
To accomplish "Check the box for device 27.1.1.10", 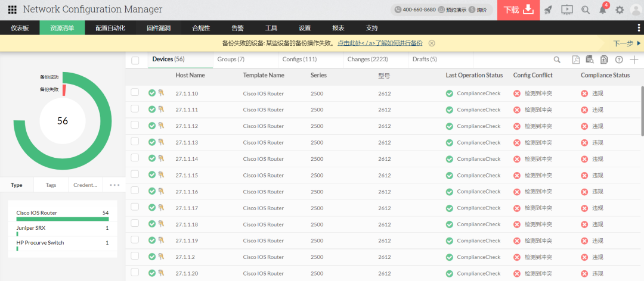I will pyautogui.click(x=135, y=92).
